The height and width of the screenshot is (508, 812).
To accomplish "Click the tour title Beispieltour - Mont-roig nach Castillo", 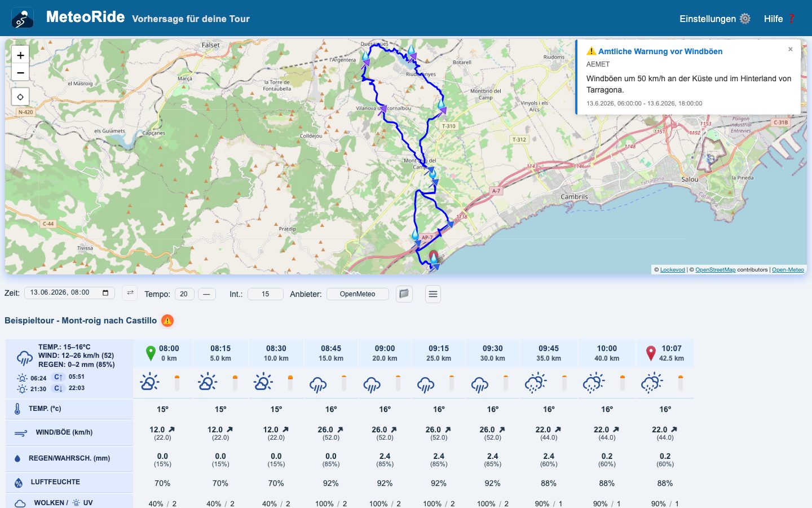I will pos(81,321).
